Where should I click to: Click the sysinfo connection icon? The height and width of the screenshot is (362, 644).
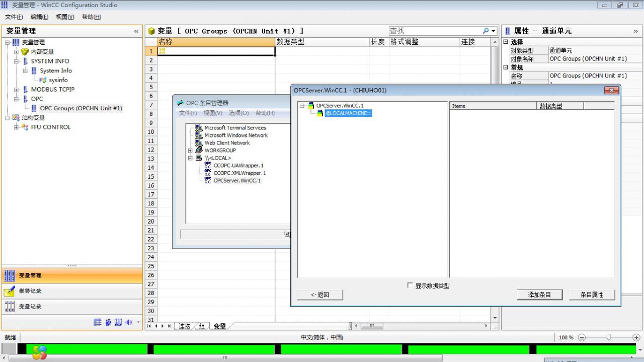pos(43,80)
